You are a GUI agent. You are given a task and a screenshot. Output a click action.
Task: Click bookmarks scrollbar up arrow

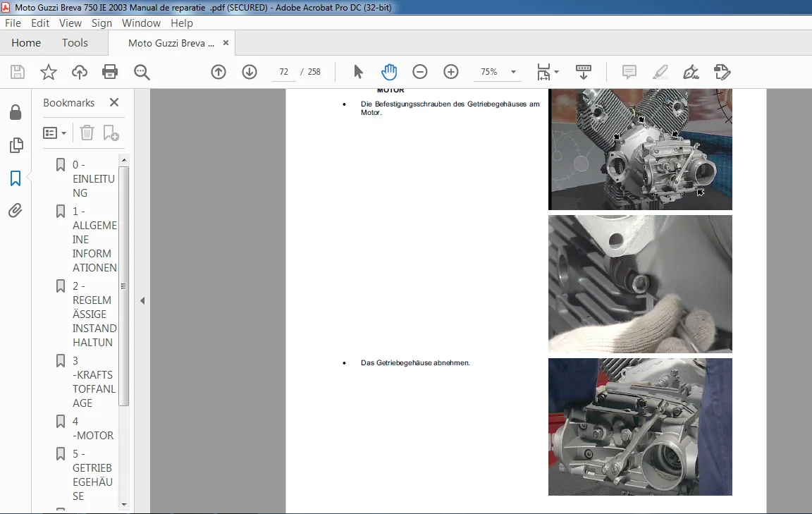coord(124,160)
